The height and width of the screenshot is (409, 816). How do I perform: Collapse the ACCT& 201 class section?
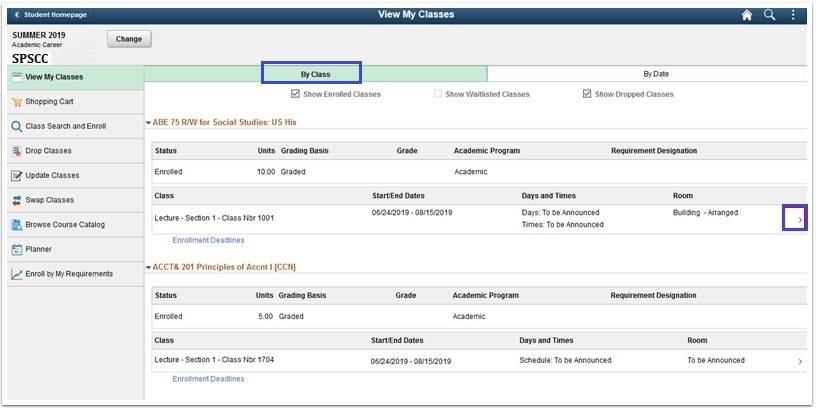tap(148, 267)
